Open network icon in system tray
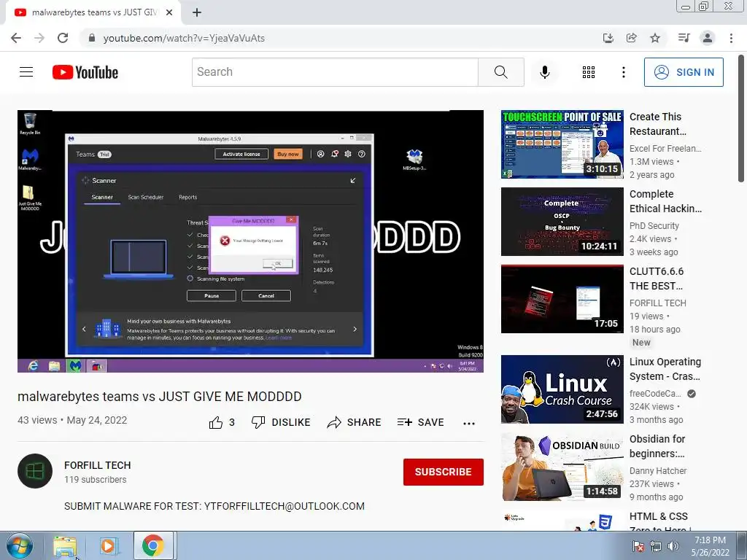The height and width of the screenshot is (560, 747). point(656,546)
